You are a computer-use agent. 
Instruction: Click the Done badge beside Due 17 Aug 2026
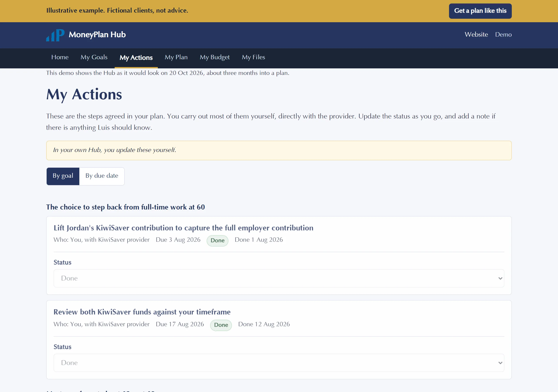pyautogui.click(x=221, y=325)
